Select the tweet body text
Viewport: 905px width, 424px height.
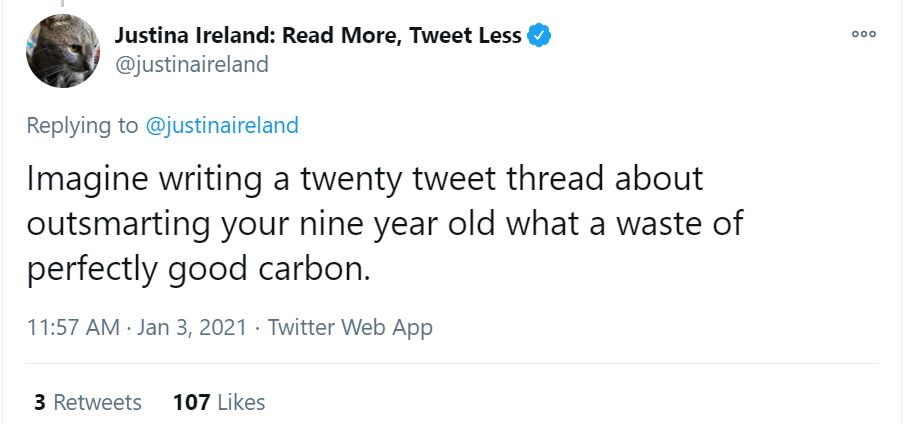[x=385, y=224]
